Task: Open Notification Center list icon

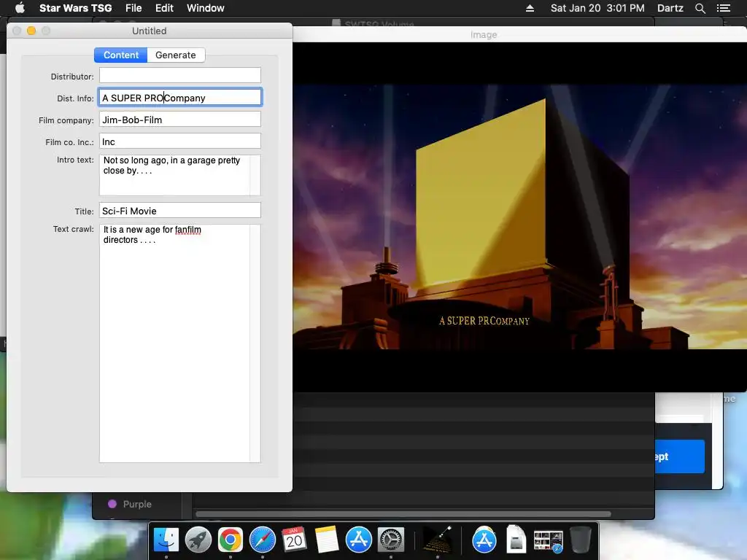Action: pos(724,8)
